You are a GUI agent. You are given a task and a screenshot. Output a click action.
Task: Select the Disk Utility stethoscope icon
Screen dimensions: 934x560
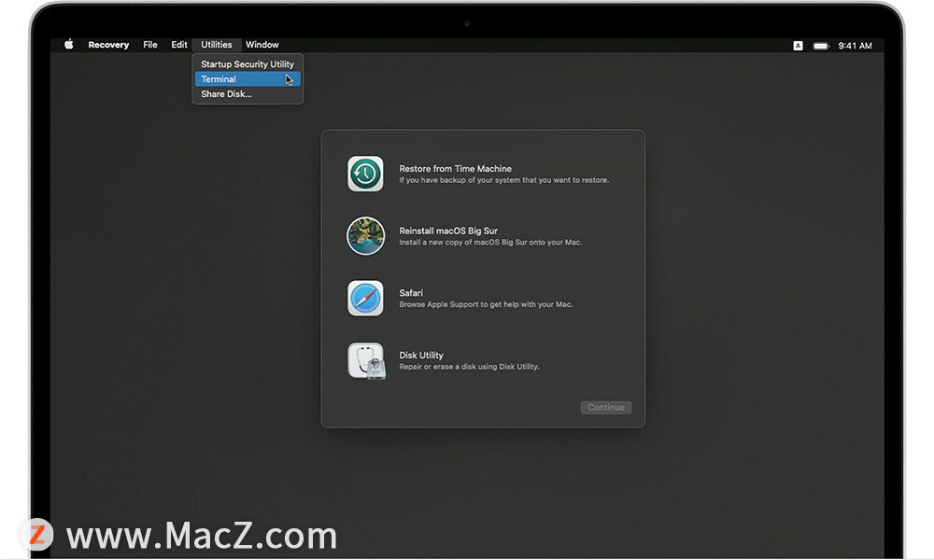point(366,360)
